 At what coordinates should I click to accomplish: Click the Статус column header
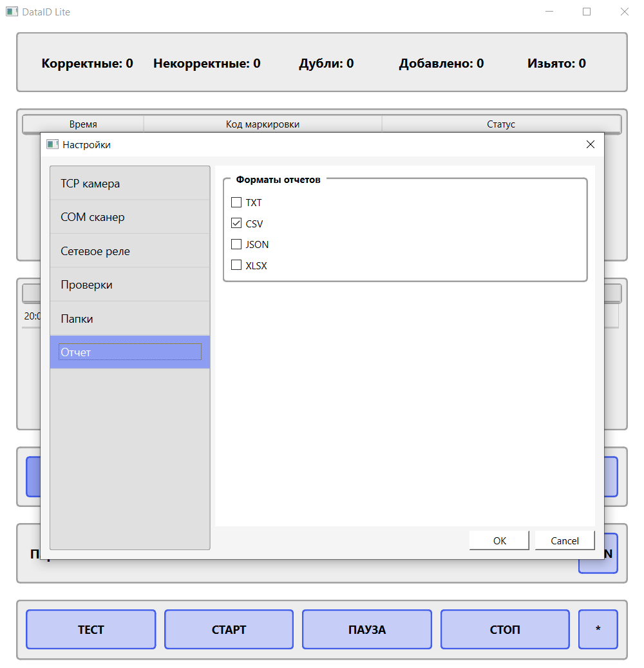click(502, 124)
